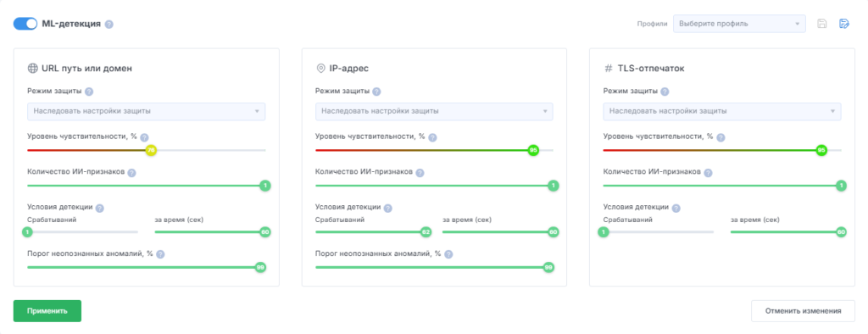Click за время slider handle in IP-адрес card
This screenshot has height=334, width=868.
553,232
